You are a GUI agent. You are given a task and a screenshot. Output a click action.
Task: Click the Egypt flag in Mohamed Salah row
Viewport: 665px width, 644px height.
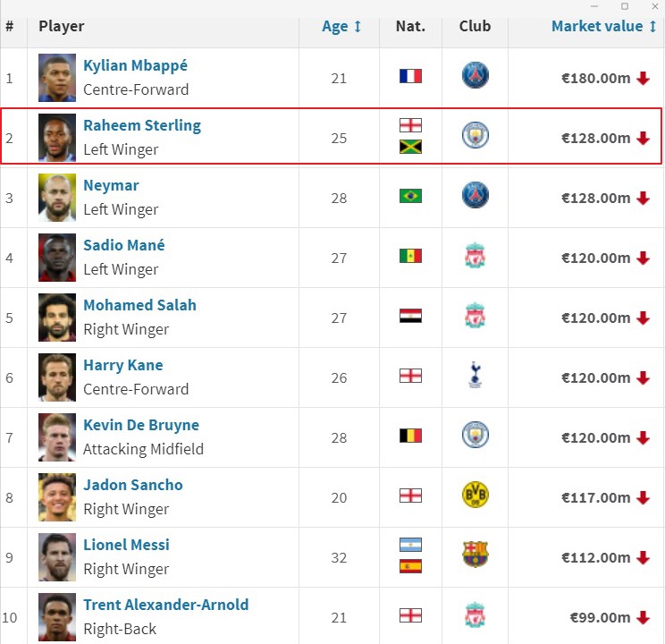click(410, 316)
